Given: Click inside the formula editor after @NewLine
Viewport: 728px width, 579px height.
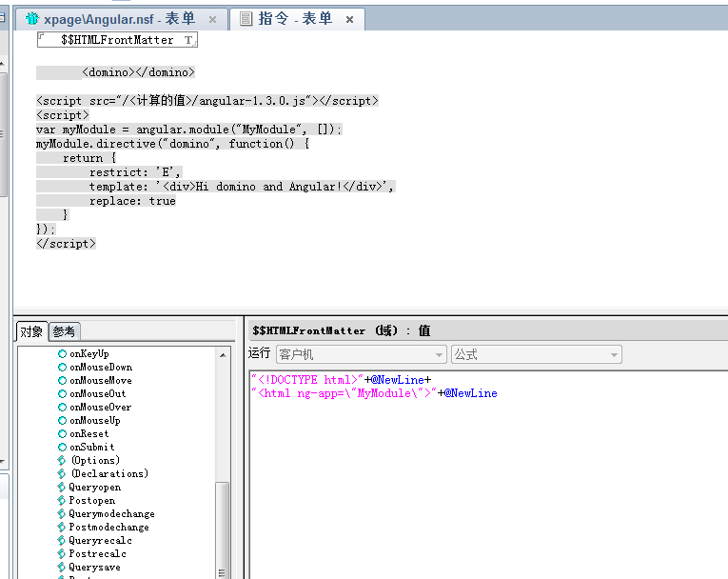Looking at the screenshot, I should point(499,393).
